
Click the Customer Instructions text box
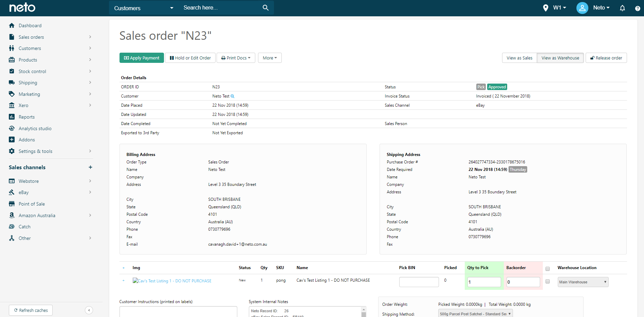tap(178, 312)
